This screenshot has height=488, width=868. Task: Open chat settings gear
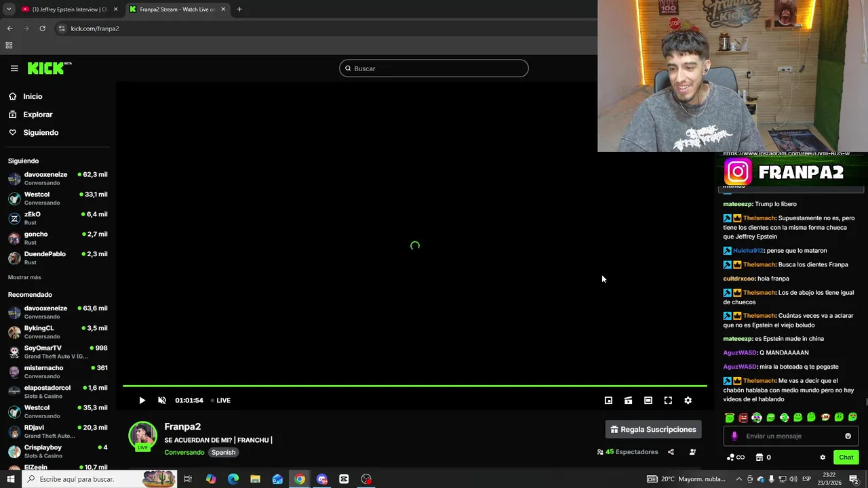(823, 457)
